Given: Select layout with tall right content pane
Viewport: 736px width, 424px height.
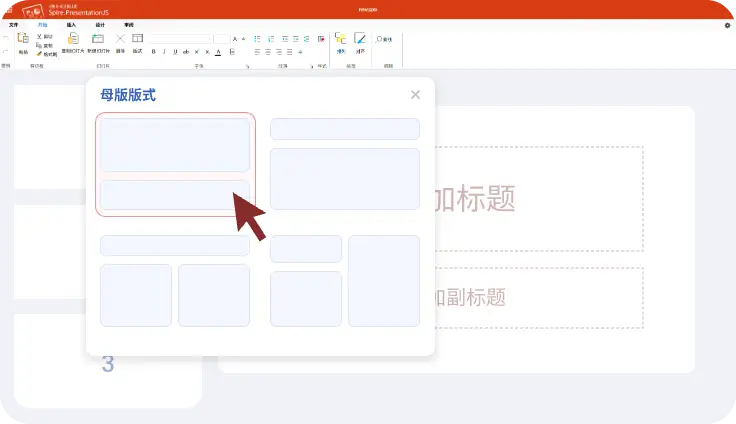Looking at the screenshot, I should tap(345, 281).
